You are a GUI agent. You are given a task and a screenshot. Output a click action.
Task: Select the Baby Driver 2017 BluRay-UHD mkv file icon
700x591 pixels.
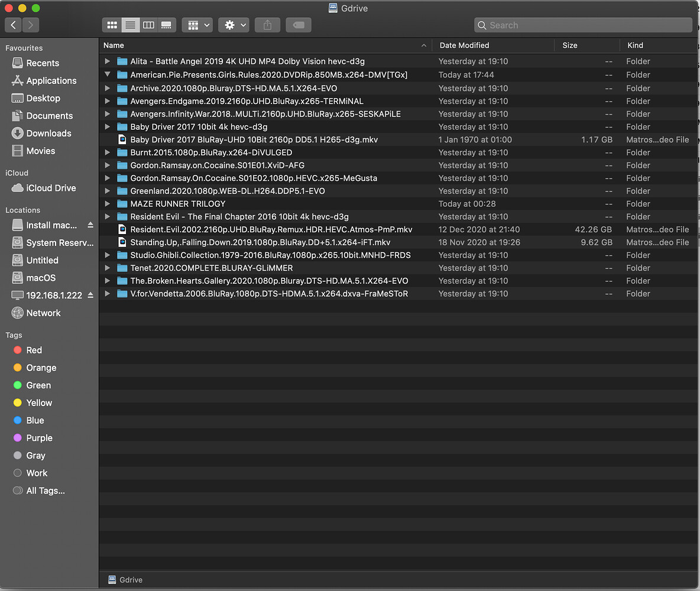coord(122,139)
